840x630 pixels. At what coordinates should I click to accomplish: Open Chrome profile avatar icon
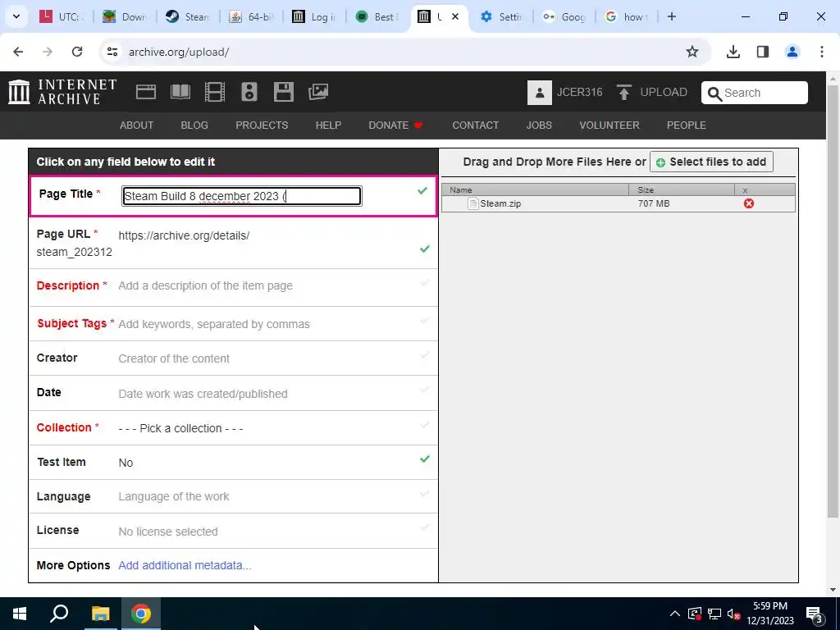[792, 52]
